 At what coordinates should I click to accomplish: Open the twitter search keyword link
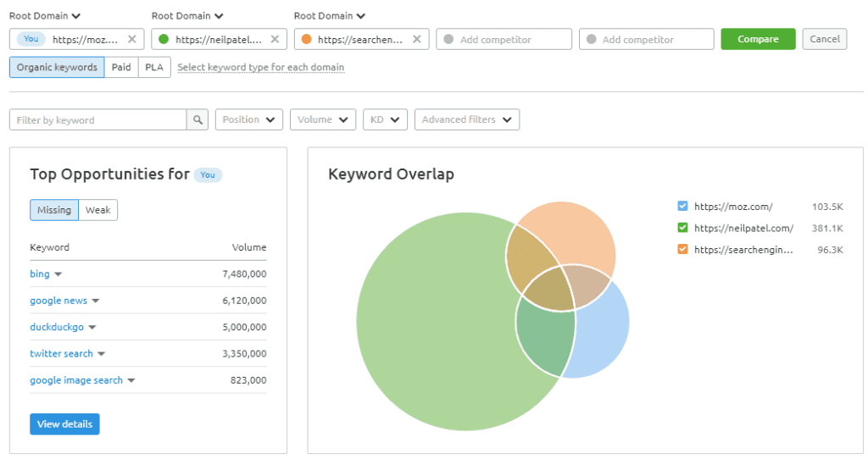pos(61,353)
